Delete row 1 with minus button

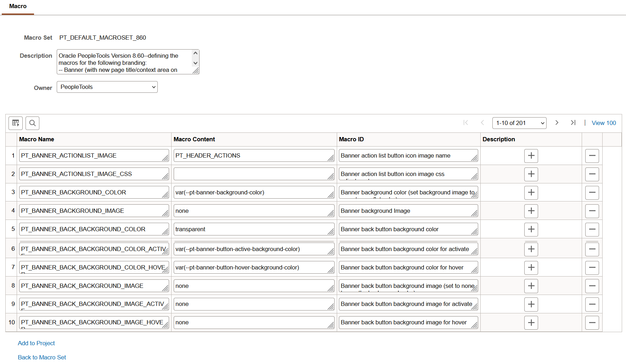pyautogui.click(x=592, y=156)
